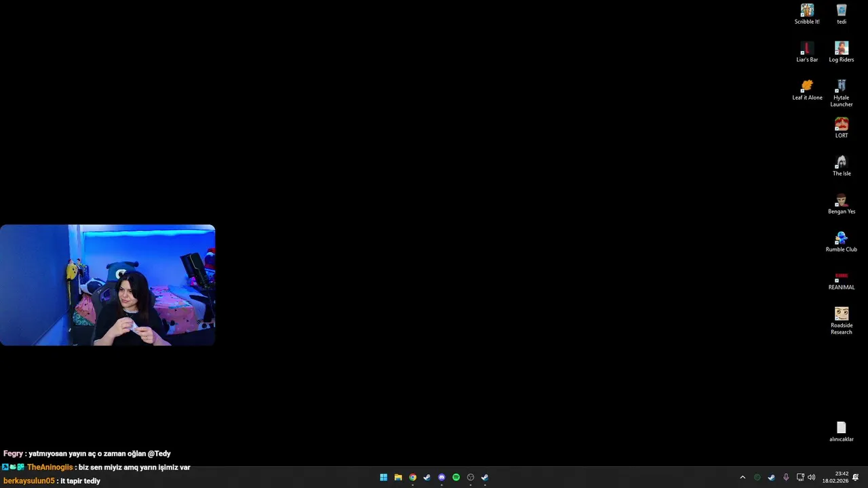The height and width of the screenshot is (488, 868).
Task: Click the webcam overlay video
Action: (x=108, y=285)
